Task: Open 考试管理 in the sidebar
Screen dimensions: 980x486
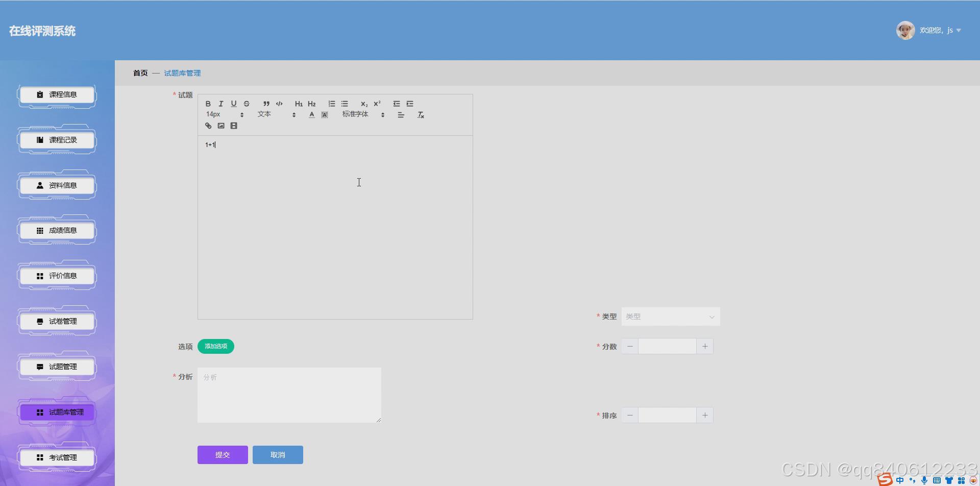Action: [x=57, y=458]
